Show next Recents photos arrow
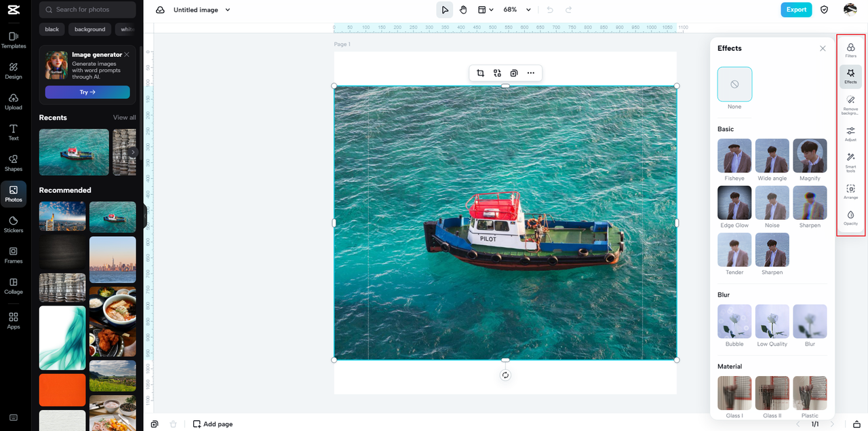This screenshot has width=868, height=431. point(133,152)
